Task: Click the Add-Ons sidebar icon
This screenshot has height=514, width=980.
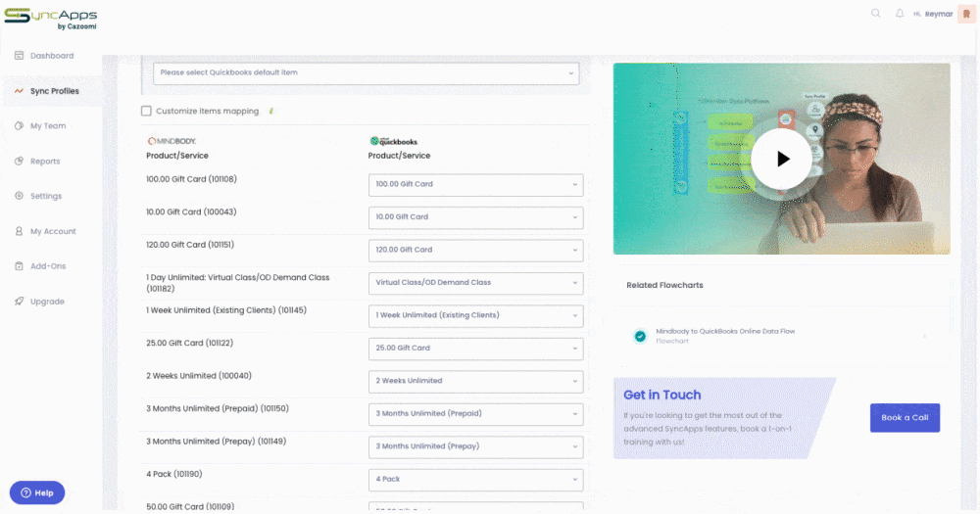Action: point(19,266)
